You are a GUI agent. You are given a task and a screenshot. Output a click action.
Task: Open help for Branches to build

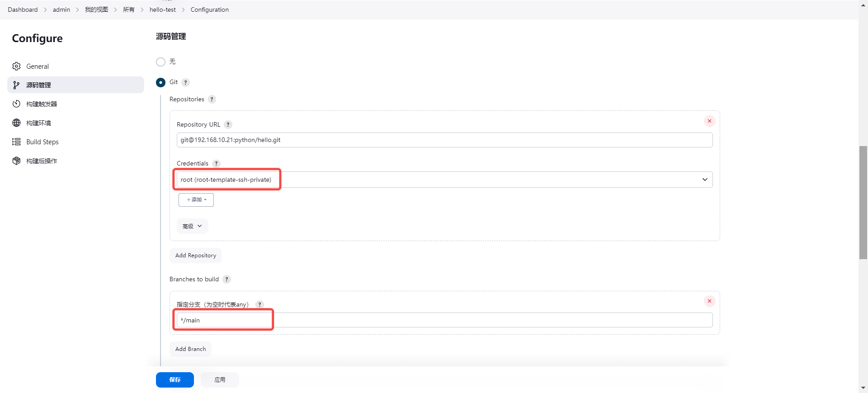(227, 279)
